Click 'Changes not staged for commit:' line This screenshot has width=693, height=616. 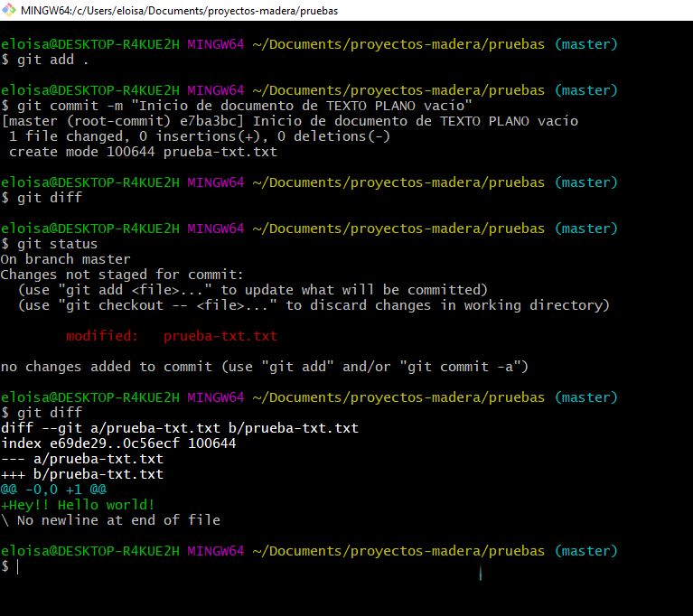(122, 275)
